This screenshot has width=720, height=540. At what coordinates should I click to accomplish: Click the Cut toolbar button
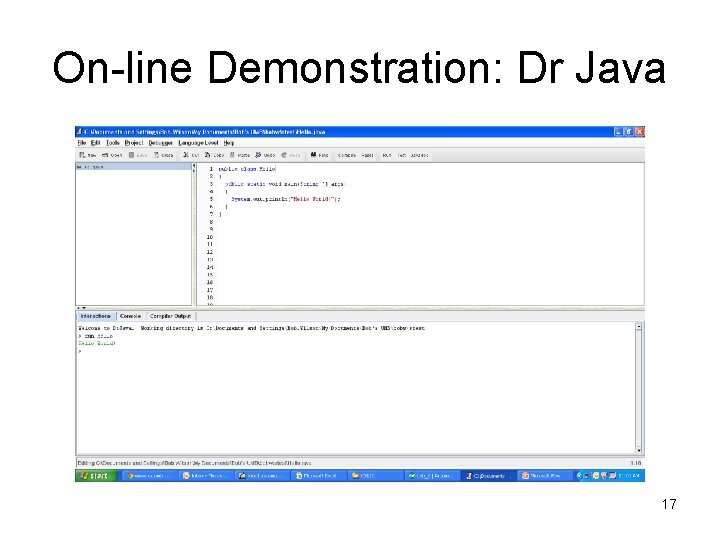pyautogui.click(x=191, y=155)
